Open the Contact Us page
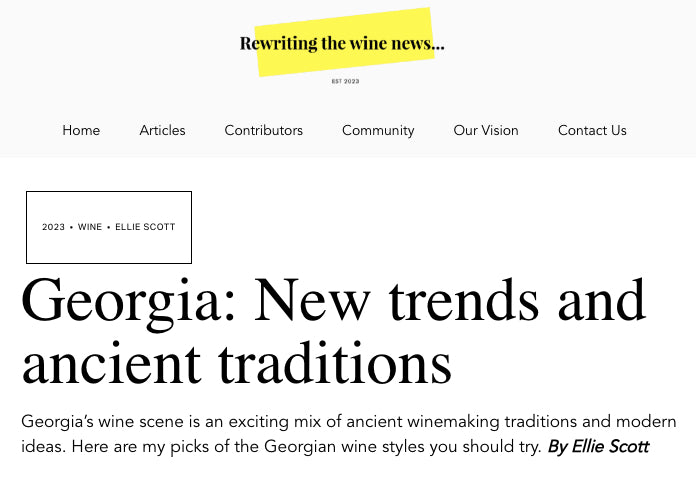The height and width of the screenshot is (481, 696). pyautogui.click(x=592, y=130)
